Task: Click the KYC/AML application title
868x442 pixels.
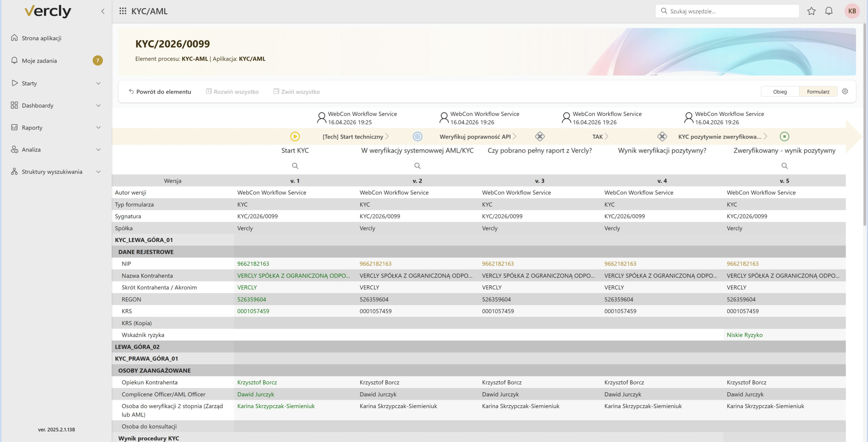Action: (150, 11)
